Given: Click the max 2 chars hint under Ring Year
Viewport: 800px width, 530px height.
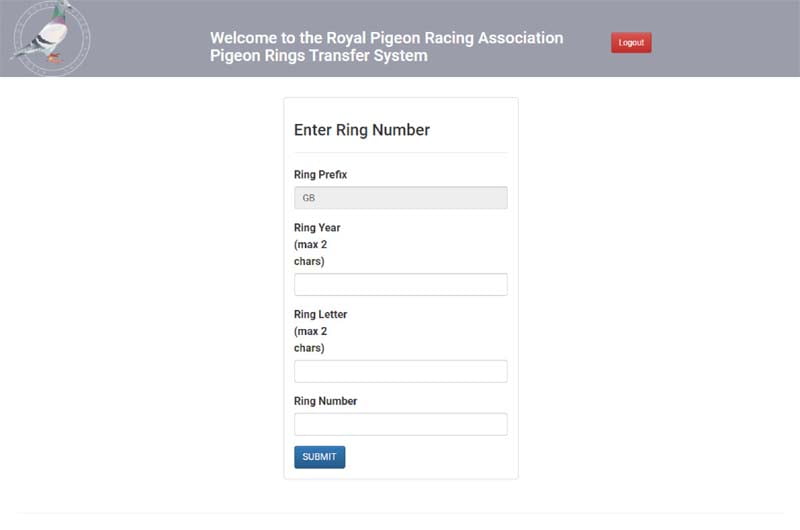Looking at the screenshot, I should [x=310, y=253].
